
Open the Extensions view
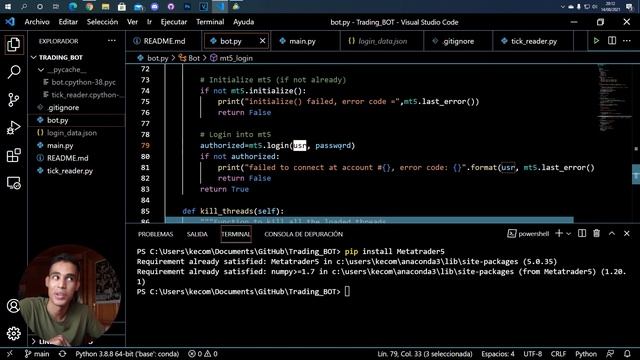[13, 155]
